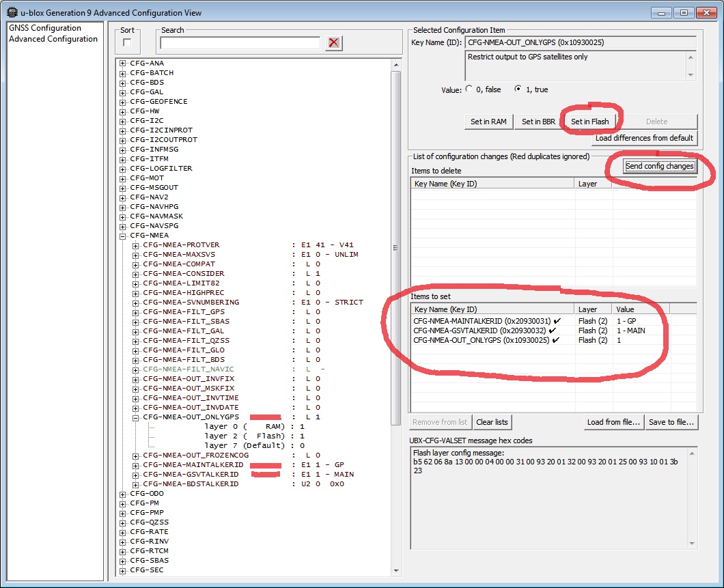Click tree scrollbar down arrow
724x588 pixels.
[395, 571]
